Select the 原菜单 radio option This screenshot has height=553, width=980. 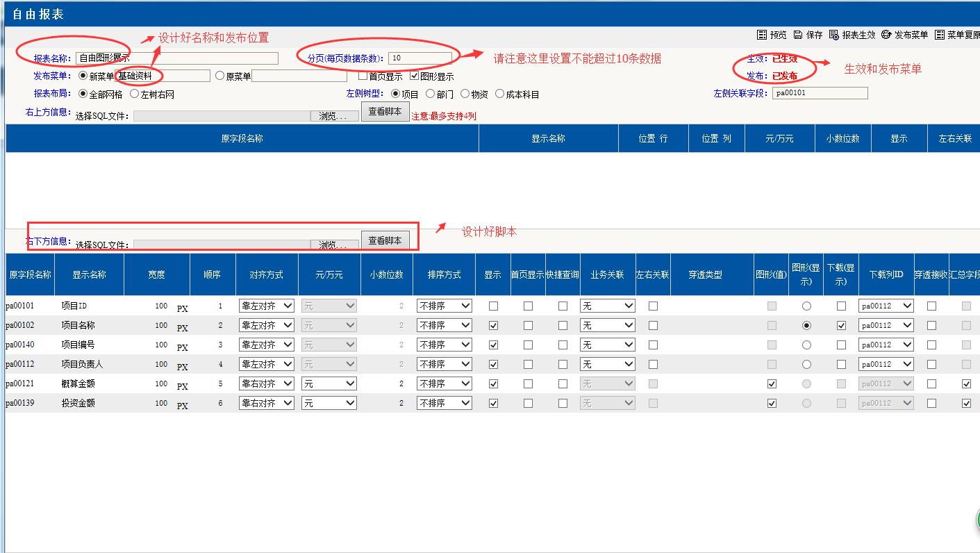[220, 76]
